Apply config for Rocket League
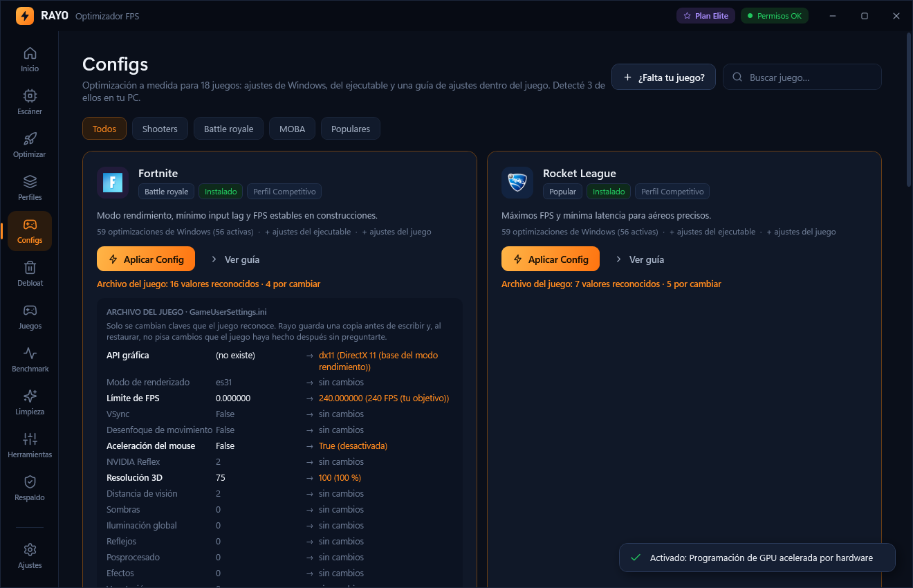 (x=551, y=259)
